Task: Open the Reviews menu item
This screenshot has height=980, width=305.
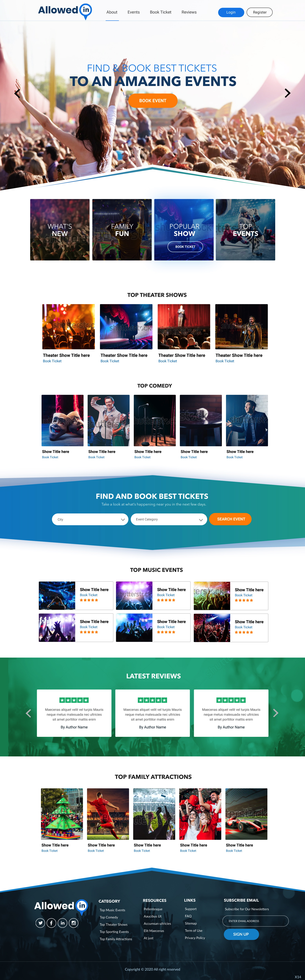Action: (x=189, y=12)
